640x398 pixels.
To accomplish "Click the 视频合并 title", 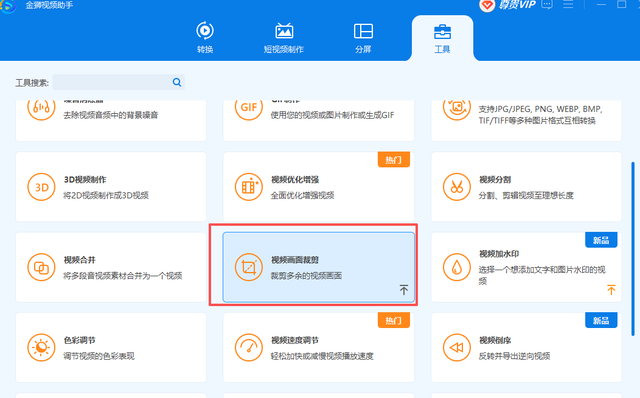I will pyautogui.click(x=80, y=260).
